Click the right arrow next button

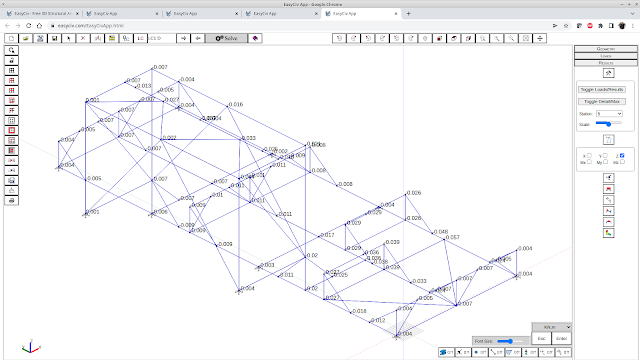point(184,38)
